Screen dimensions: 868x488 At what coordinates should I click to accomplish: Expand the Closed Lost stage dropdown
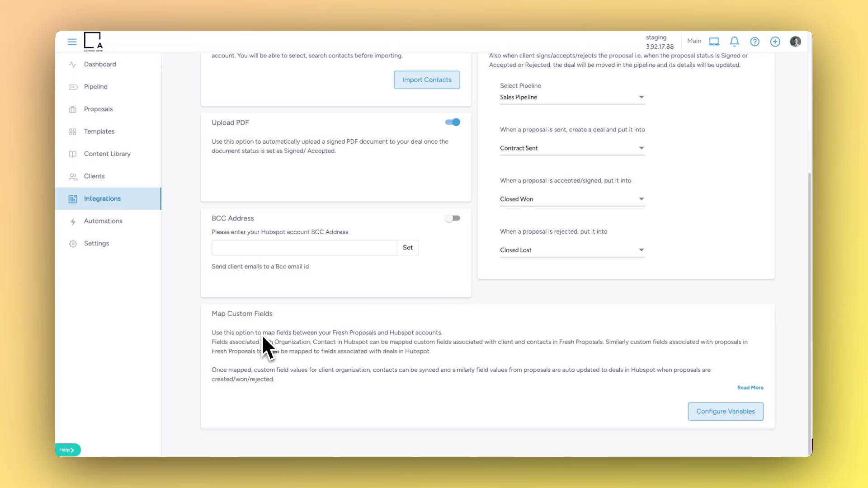click(572, 250)
